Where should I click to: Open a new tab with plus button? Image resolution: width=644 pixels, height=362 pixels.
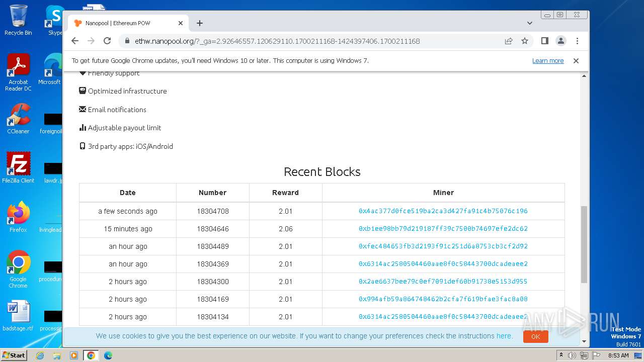(200, 23)
